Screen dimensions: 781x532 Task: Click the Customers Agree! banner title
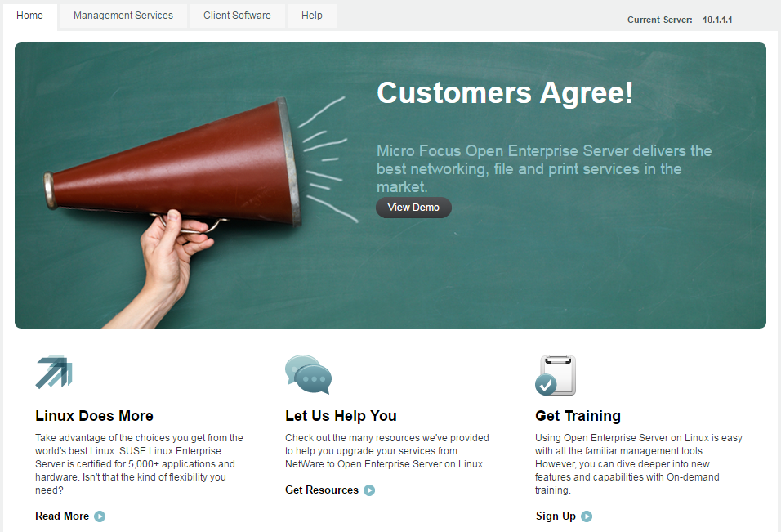point(505,92)
